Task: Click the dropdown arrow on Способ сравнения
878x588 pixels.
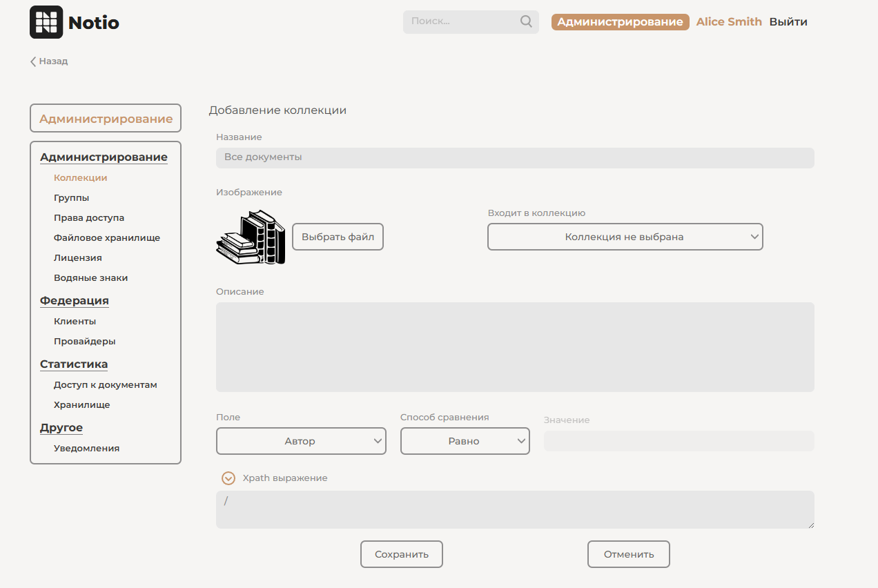Action: (520, 441)
